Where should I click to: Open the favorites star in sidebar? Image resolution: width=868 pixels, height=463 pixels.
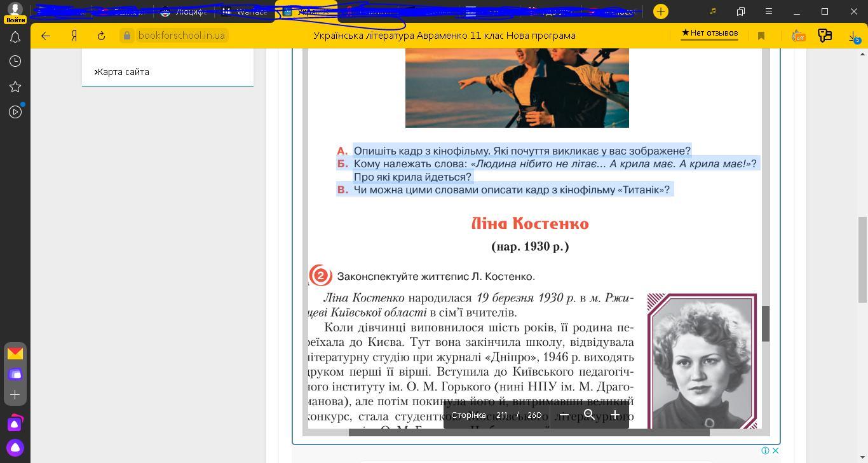pyautogui.click(x=15, y=86)
